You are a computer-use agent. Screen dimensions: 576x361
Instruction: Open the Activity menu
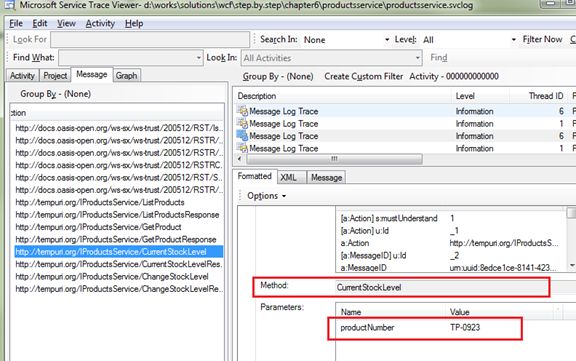100,24
